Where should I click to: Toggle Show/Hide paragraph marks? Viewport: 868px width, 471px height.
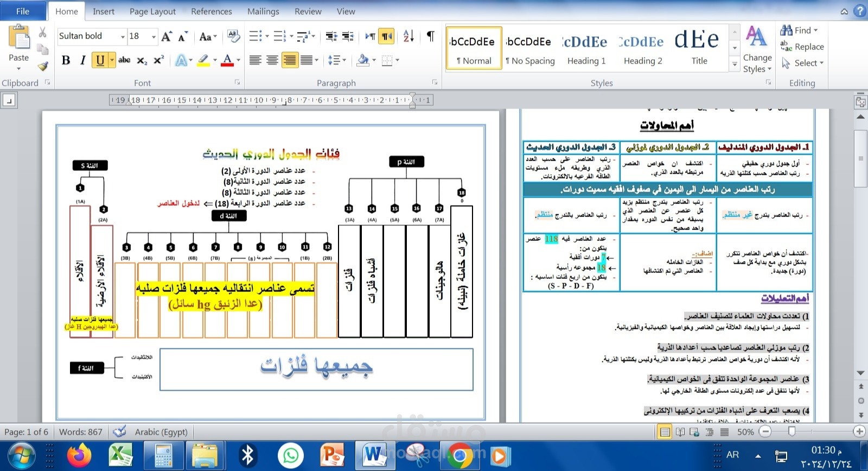point(430,36)
